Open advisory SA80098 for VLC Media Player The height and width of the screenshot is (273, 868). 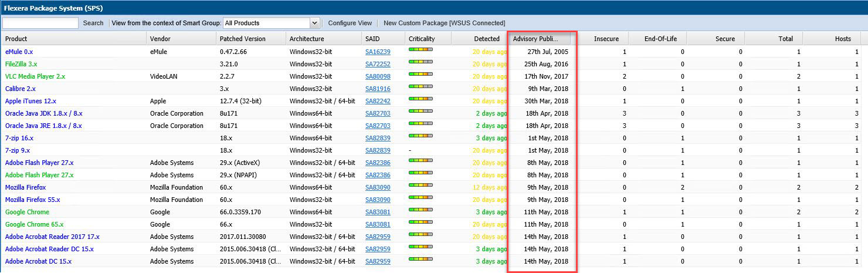point(378,76)
